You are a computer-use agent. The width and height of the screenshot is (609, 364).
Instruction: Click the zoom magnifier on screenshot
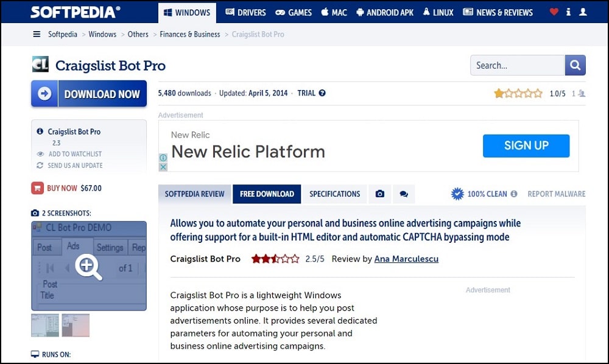point(88,267)
